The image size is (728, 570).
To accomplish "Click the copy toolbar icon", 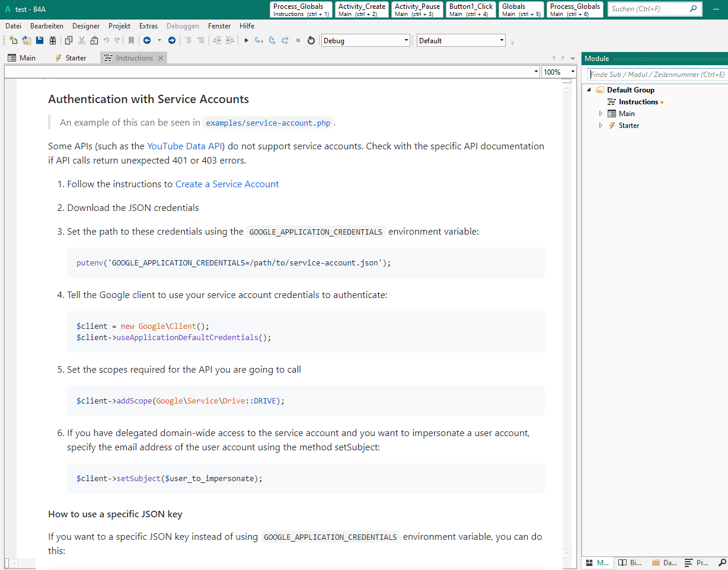I will click(68, 40).
